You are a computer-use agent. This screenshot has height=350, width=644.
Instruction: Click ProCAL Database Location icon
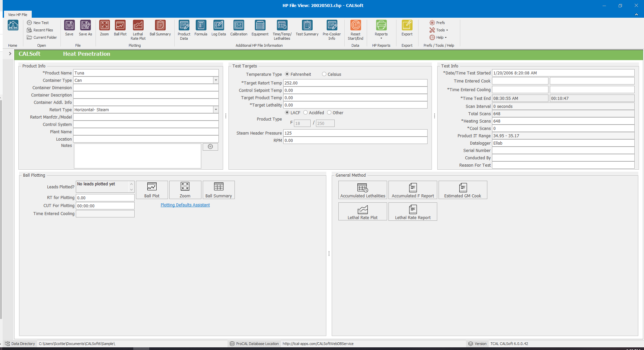coord(232,344)
